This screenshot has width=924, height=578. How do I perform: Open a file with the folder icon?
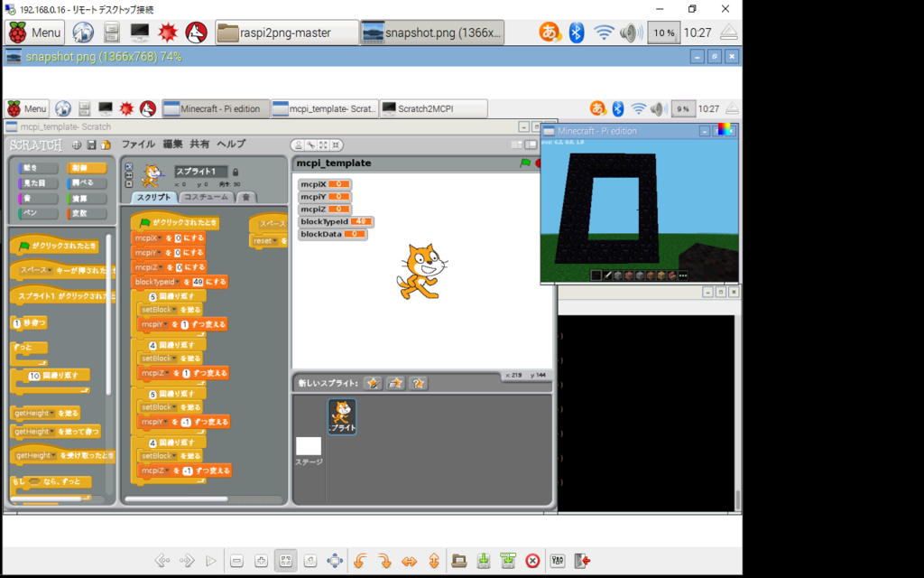(459, 561)
